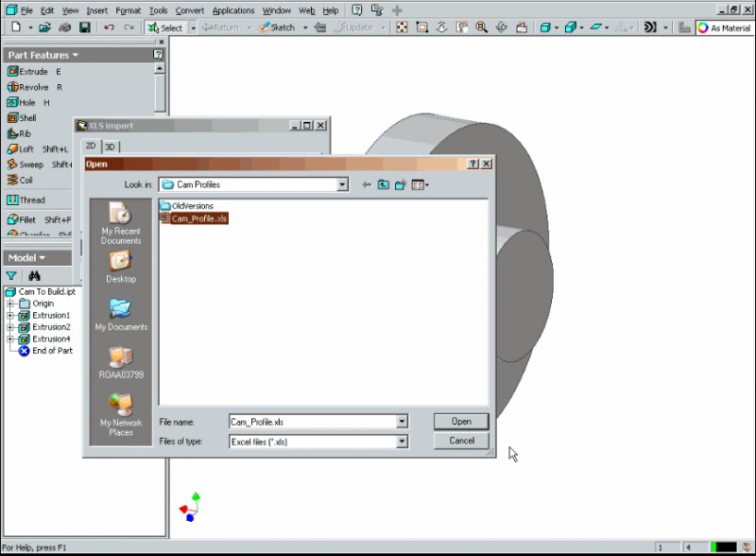
Task: Open the Model browser dropdown
Action: tap(26, 258)
